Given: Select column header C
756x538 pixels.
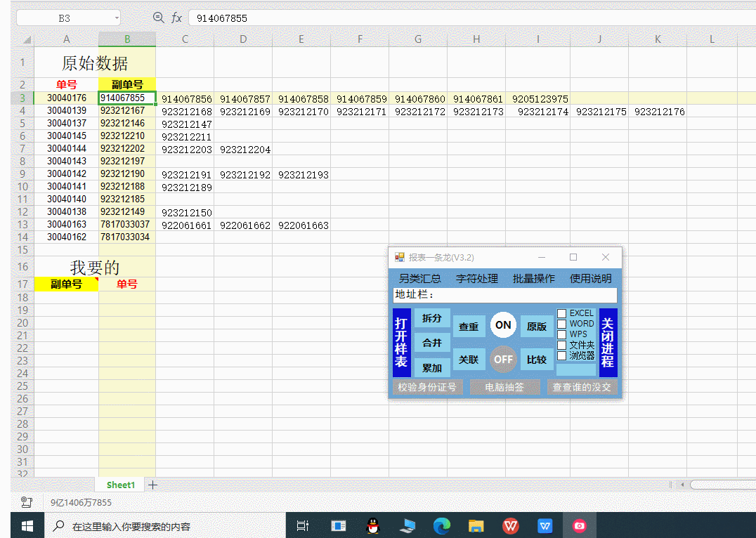Looking at the screenshot, I should (185, 39).
